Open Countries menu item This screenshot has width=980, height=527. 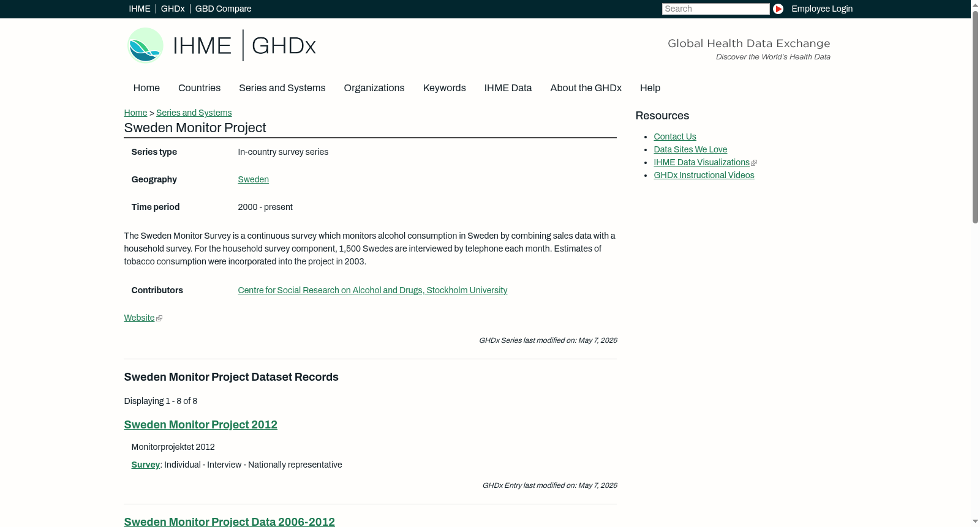click(199, 88)
